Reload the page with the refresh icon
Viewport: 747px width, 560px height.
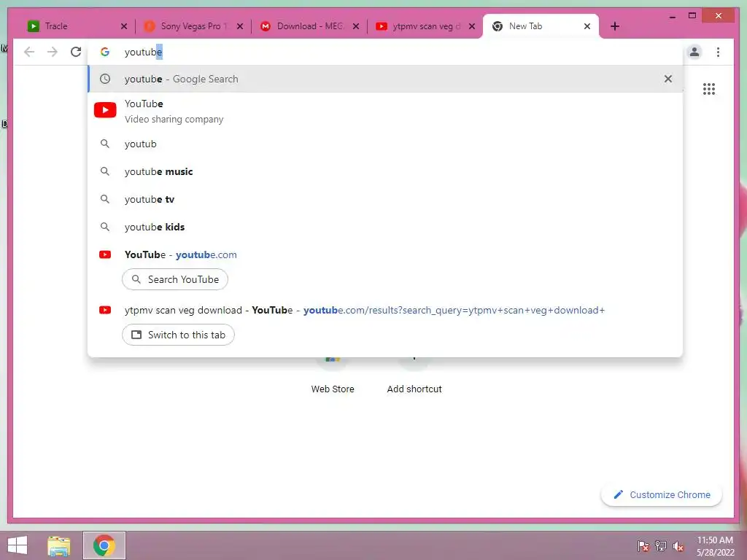76,52
